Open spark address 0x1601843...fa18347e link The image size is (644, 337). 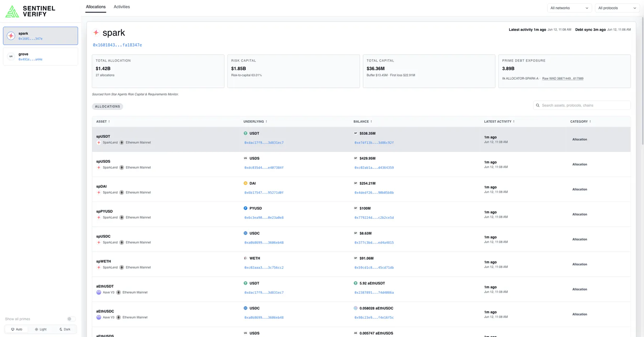click(117, 45)
